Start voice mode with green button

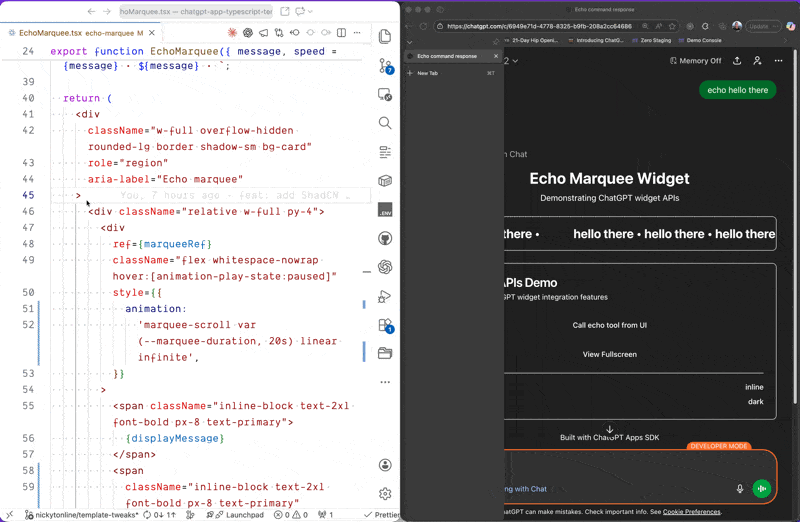pos(762,488)
